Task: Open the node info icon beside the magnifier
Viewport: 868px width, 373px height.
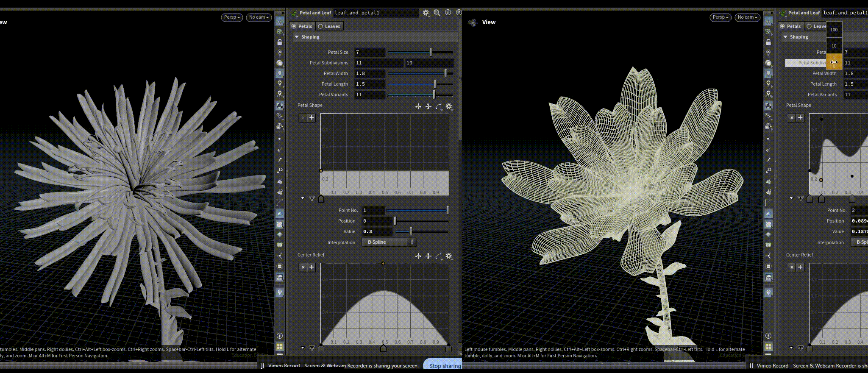Action: (x=448, y=13)
